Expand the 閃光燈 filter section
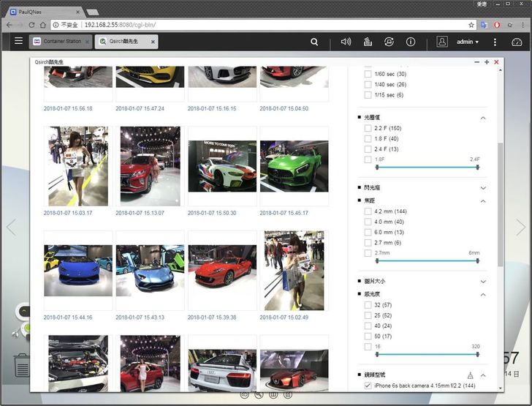The height and width of the screenshot is (406, 532). tap(483, 188)
